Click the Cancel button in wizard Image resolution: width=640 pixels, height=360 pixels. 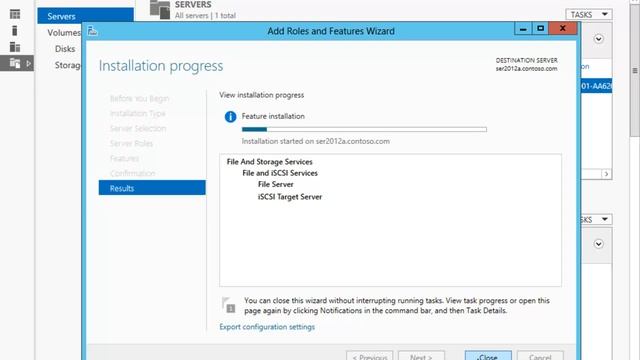[x=540, y=356]
